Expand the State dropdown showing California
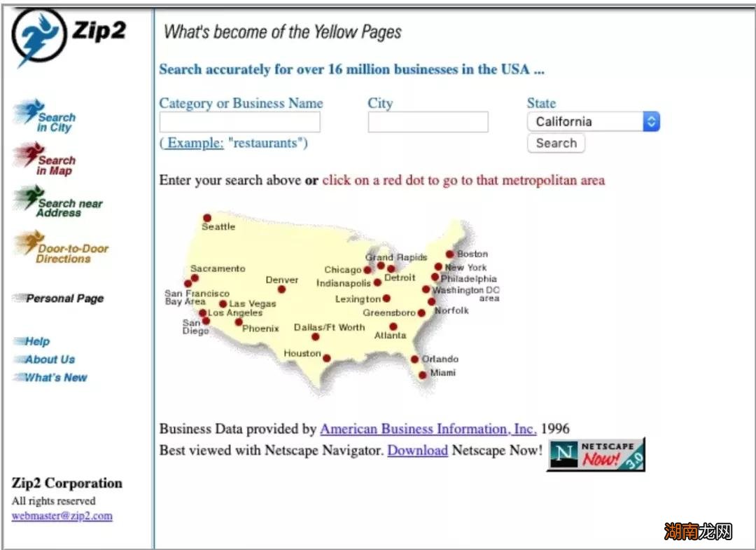 (x=593, y=122)
